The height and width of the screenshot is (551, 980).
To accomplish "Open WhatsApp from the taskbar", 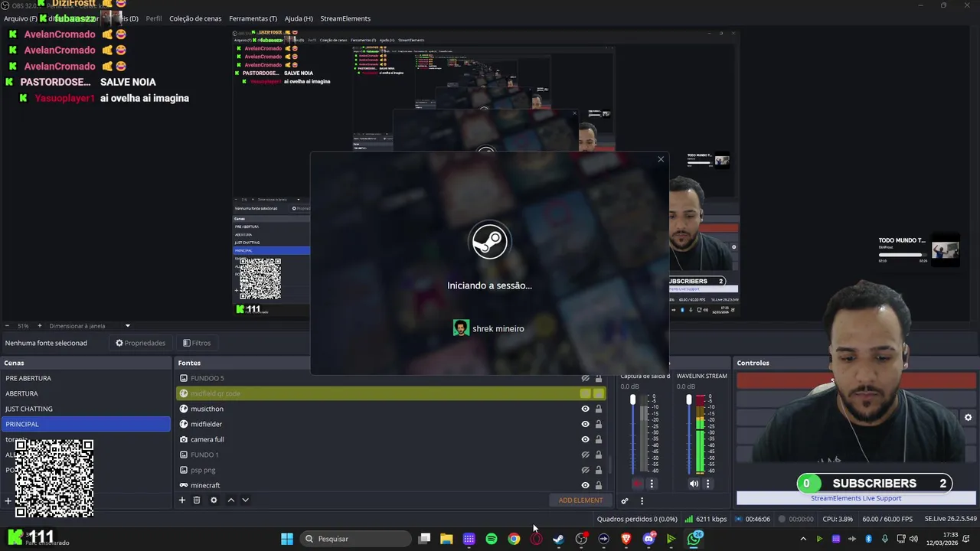I will click(694, 539).
